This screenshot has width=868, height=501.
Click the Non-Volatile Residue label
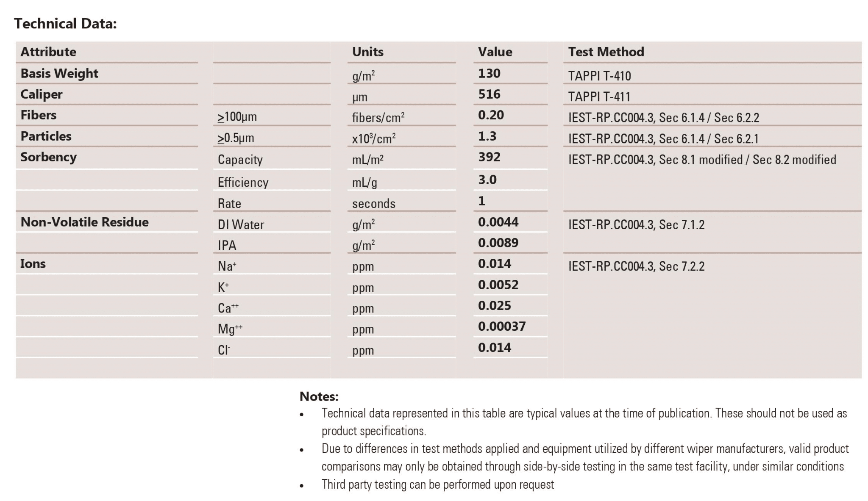[x=84, y=222]
